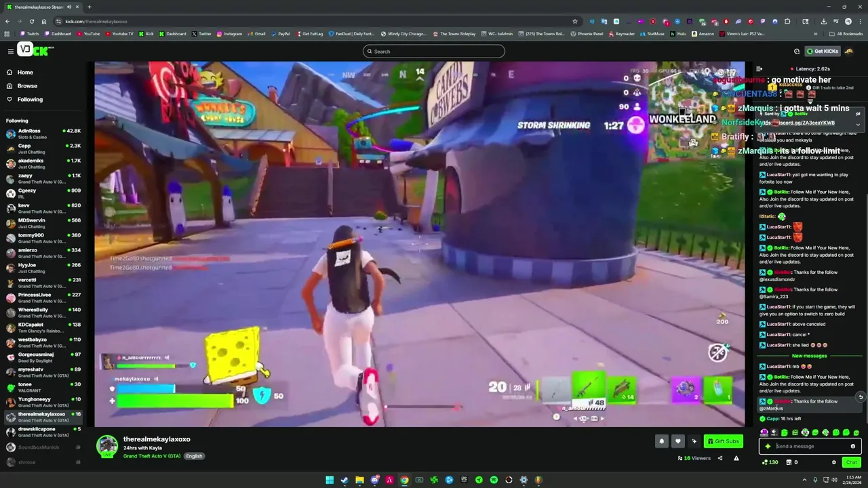Go back in browser history
The image size is (868, 488).
(x=7, y=21)
